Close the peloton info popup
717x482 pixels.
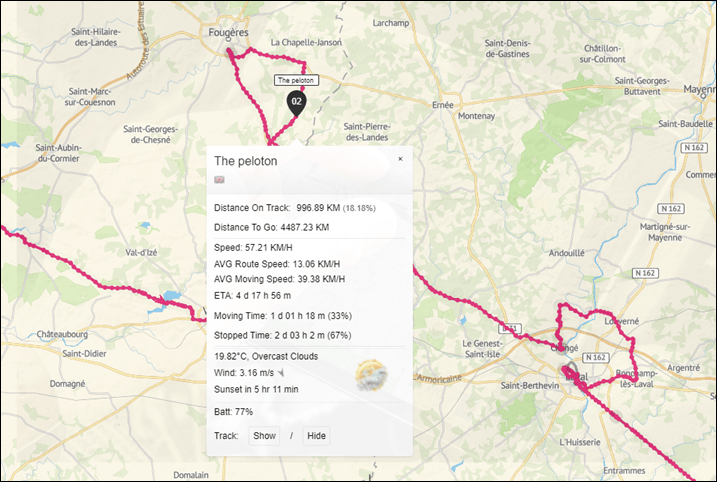pos(400,159)
